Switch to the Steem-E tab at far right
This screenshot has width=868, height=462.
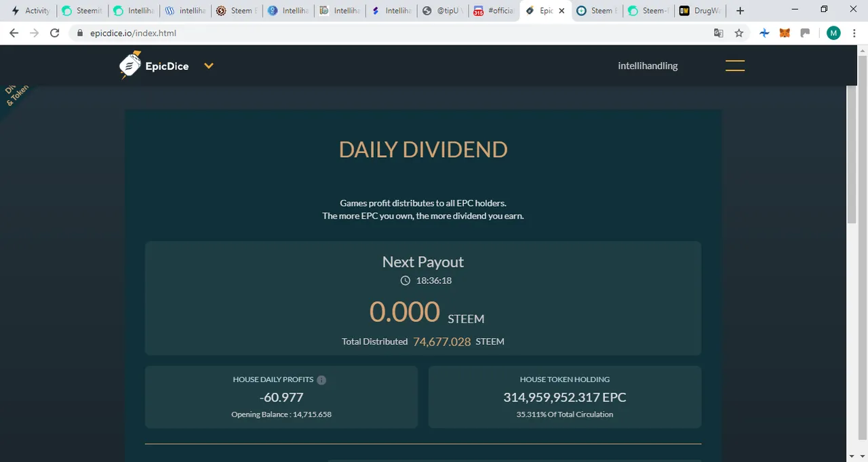tap(648, 11)
